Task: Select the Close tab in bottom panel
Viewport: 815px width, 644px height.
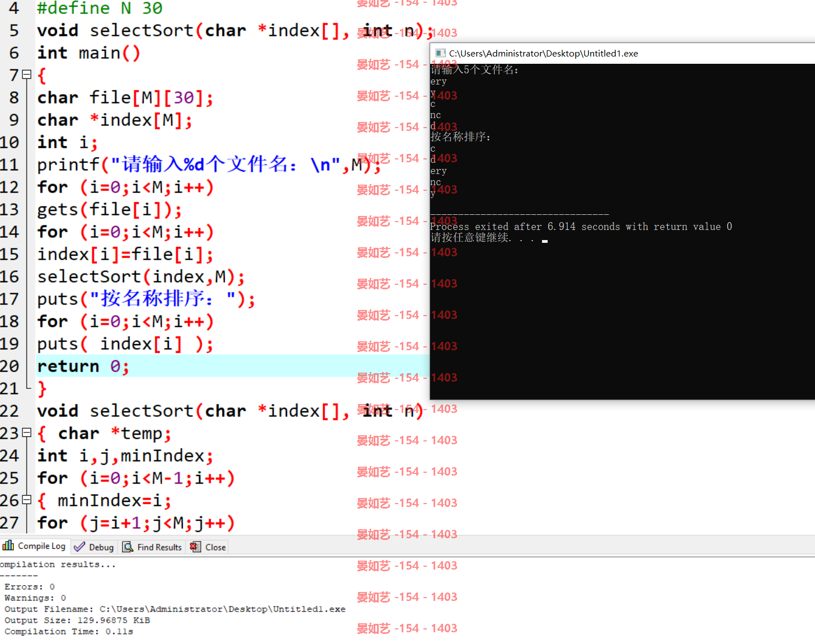Action: coord(208,547)
